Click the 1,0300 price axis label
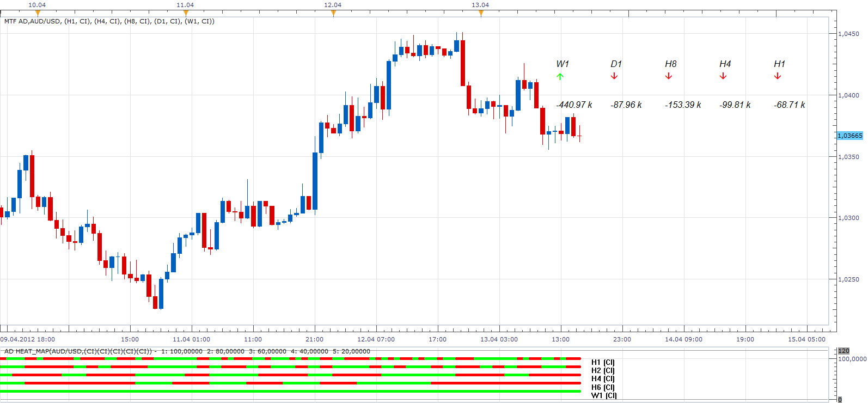 [x=848, y=218]
